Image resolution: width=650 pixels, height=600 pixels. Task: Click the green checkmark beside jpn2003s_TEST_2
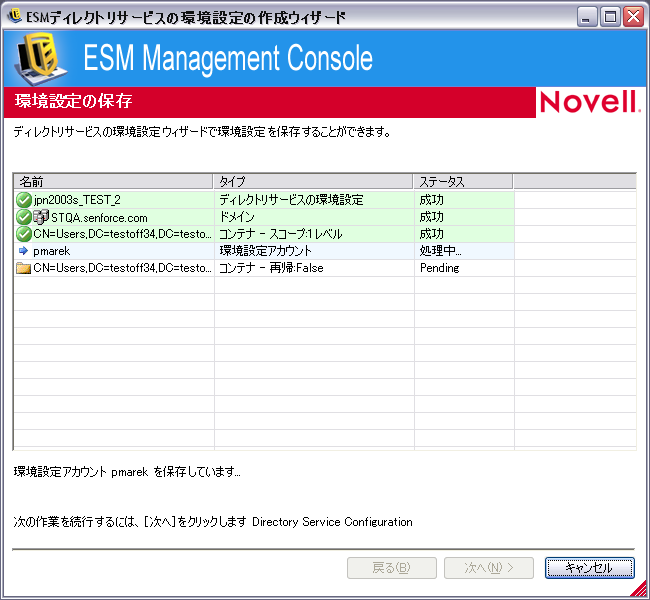[x=24, y=200]
